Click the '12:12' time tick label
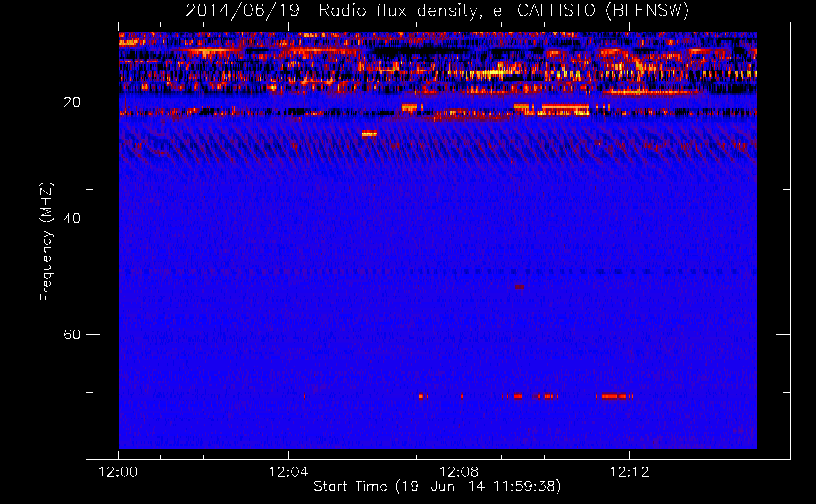This screenshot has width=816, height=504. 629,472
